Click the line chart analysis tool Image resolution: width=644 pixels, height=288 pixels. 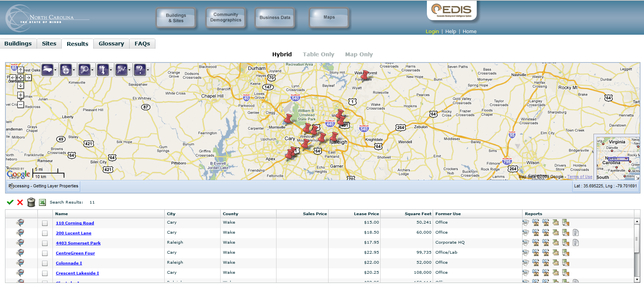pos(121,70)
